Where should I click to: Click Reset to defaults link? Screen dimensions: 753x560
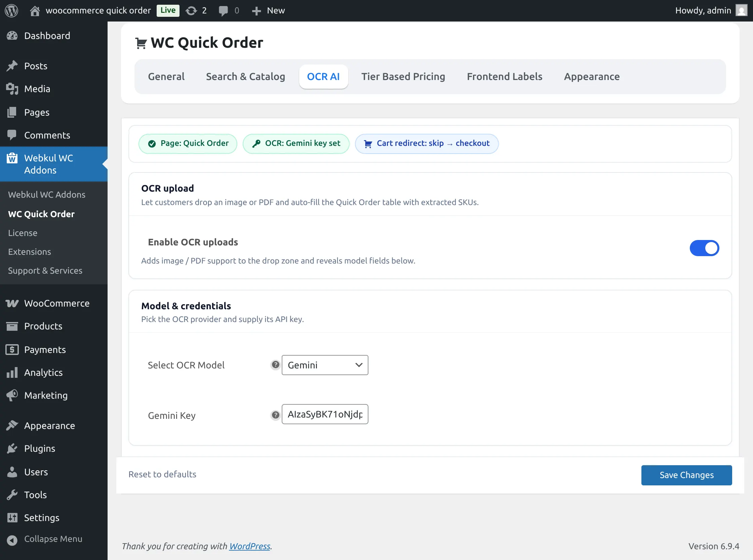click(162, 474)
